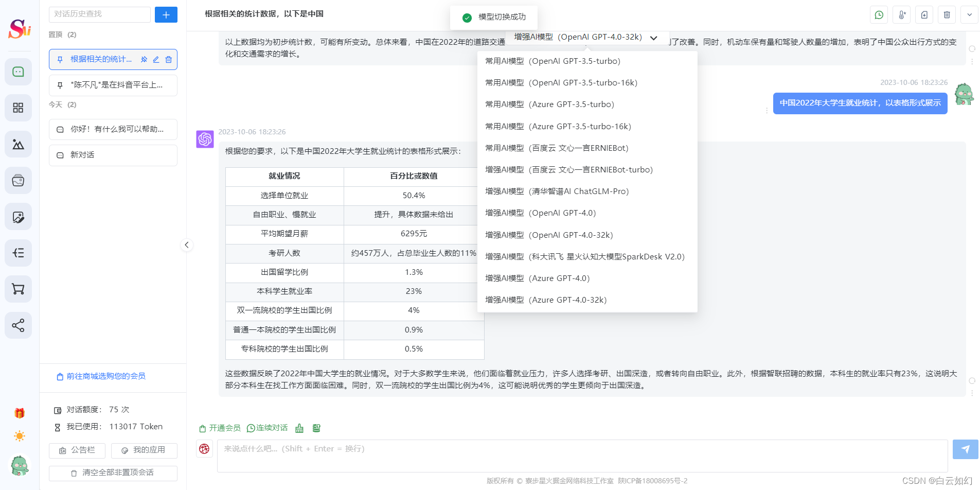Select Azure GPT-4.0-32k model option
Viewport: 980px width, 490px height.
tap(587, 300)
